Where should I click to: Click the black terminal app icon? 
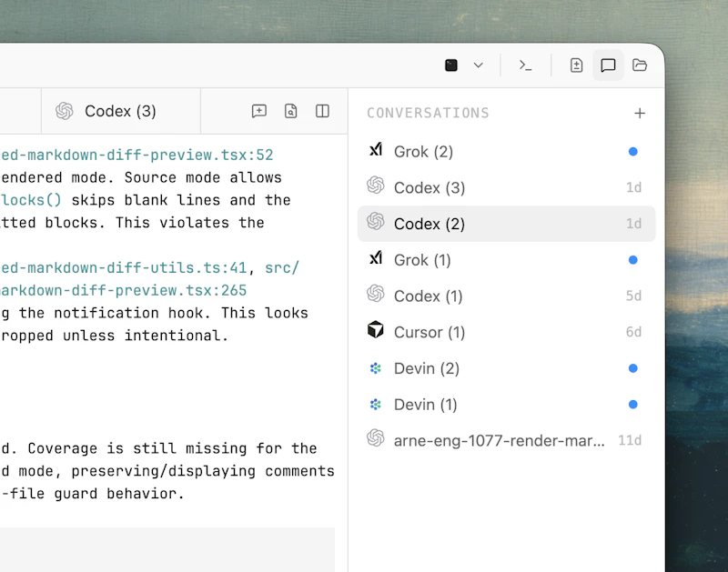point(451,65)
